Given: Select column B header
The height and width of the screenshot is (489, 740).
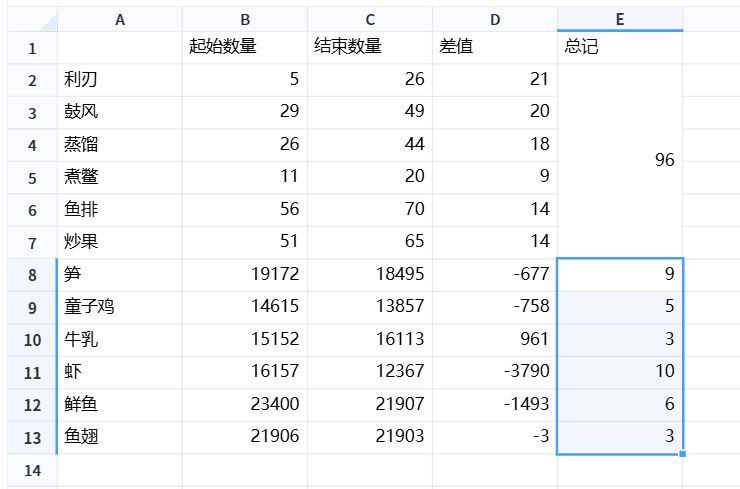Looking at the screenshot, I should tap(245, 19).
